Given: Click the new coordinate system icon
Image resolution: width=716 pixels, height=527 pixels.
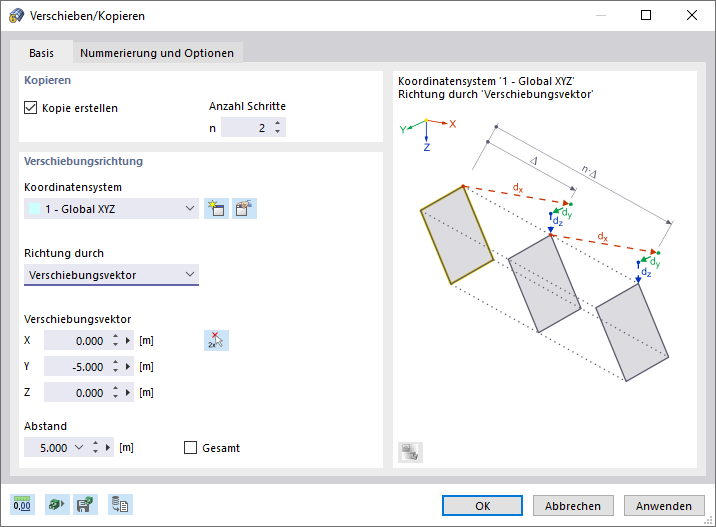Looking at the screenshot, I should [x=216, y=209].
